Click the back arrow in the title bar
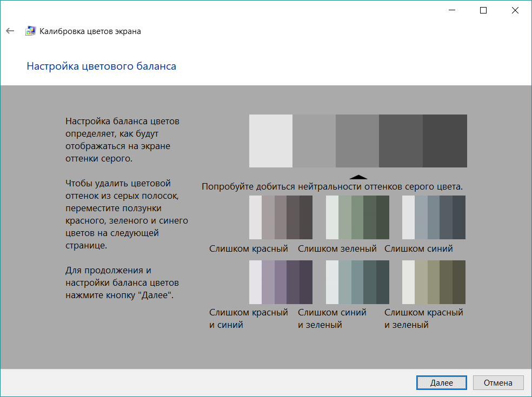532x397 pixels. pos(10,31)
